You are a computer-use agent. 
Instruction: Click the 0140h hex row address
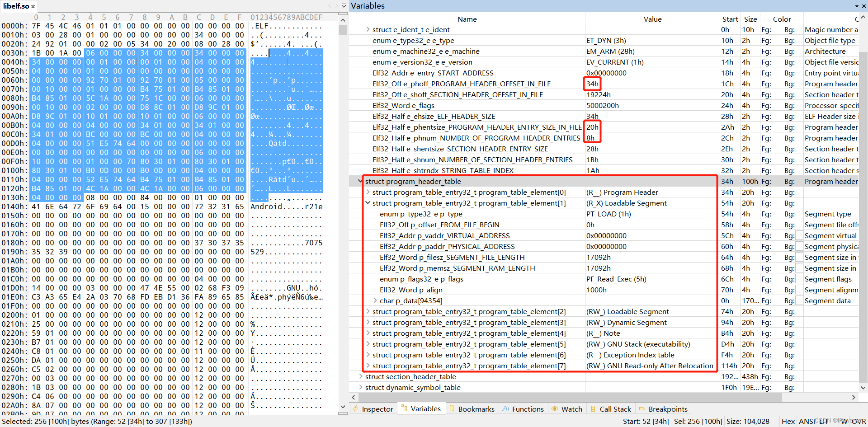[x=14, y=206]
